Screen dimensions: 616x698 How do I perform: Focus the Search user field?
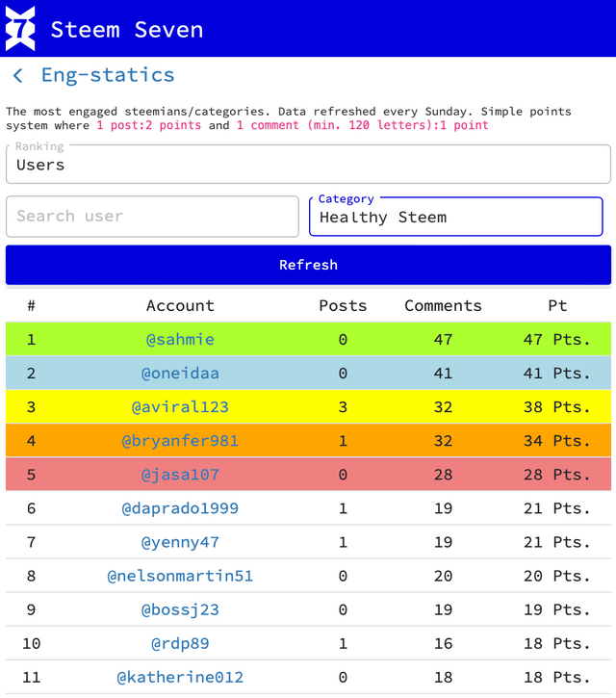[152, 217]
